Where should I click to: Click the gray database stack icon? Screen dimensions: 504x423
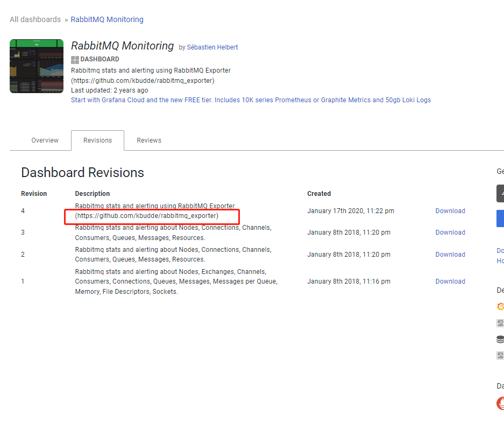point(500,339)
